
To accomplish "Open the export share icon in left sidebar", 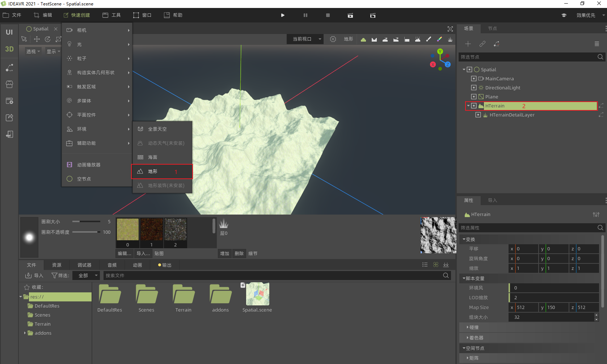I will point(9,118).
